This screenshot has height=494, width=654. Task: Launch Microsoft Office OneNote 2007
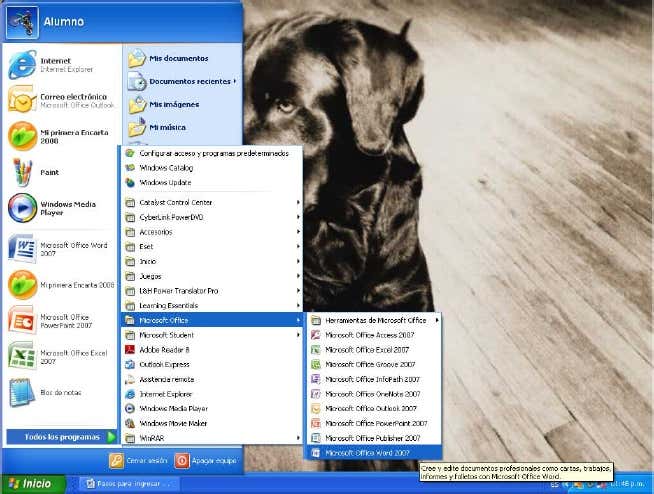point(374,394)
